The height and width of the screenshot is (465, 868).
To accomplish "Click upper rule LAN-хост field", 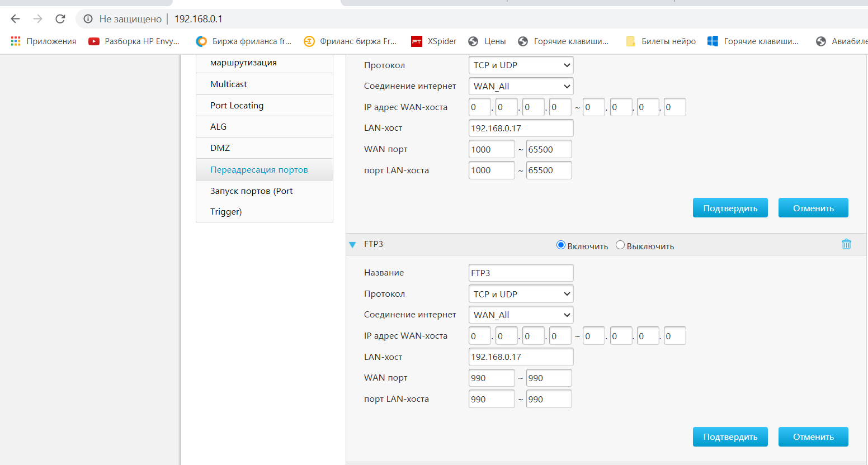I will [x=521, y=128].
